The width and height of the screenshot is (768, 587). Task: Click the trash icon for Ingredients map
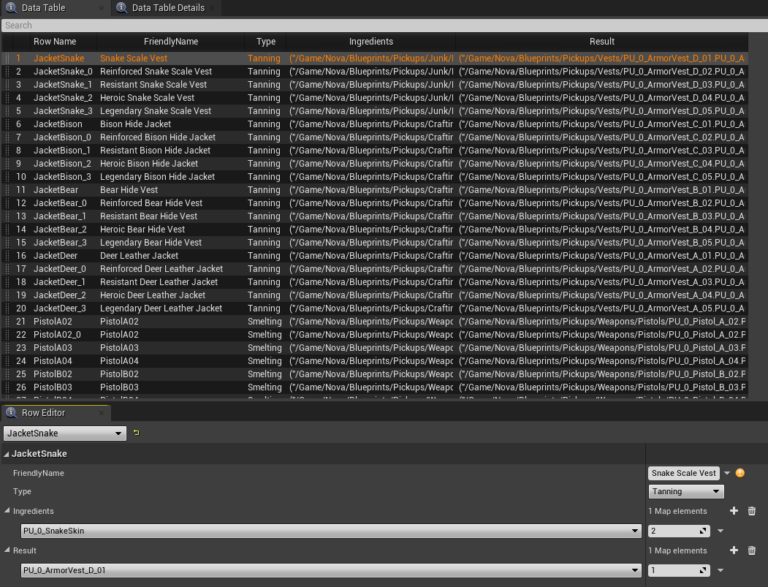point(752,511)
